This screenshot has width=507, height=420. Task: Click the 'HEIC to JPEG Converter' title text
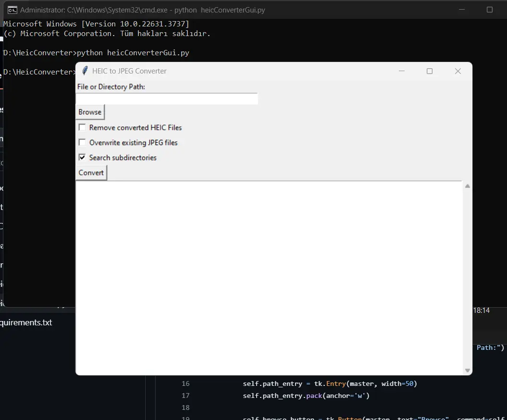(x=129, y=71)
